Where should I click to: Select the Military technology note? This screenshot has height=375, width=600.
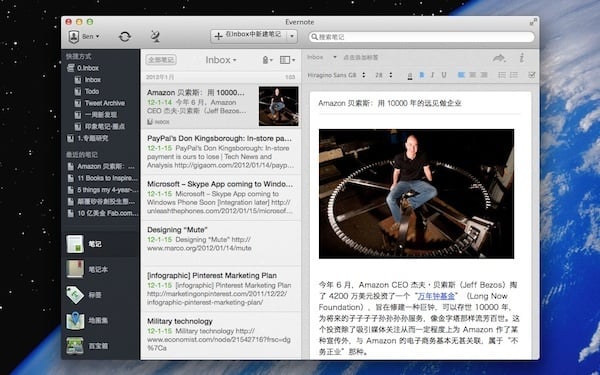tap(221, 334)
